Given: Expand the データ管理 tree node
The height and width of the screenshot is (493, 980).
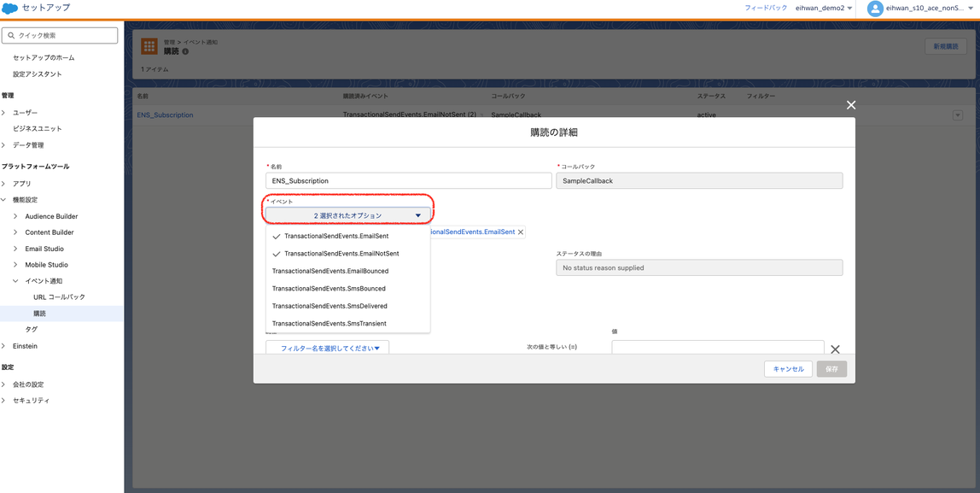Looking at the screenshot, I should [x=4, y=145].
